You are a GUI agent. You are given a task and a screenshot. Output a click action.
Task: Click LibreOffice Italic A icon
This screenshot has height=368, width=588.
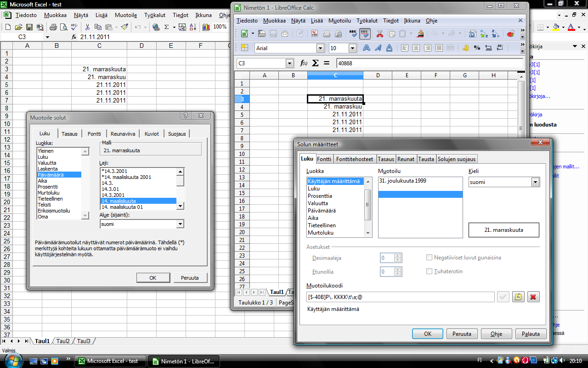click(378, 48)
